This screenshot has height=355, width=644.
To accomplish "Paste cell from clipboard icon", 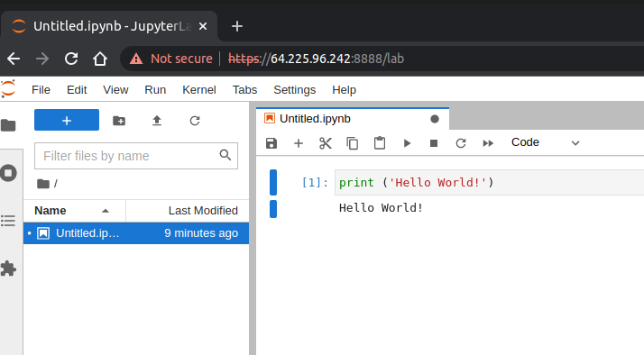I will click(380, 143).
